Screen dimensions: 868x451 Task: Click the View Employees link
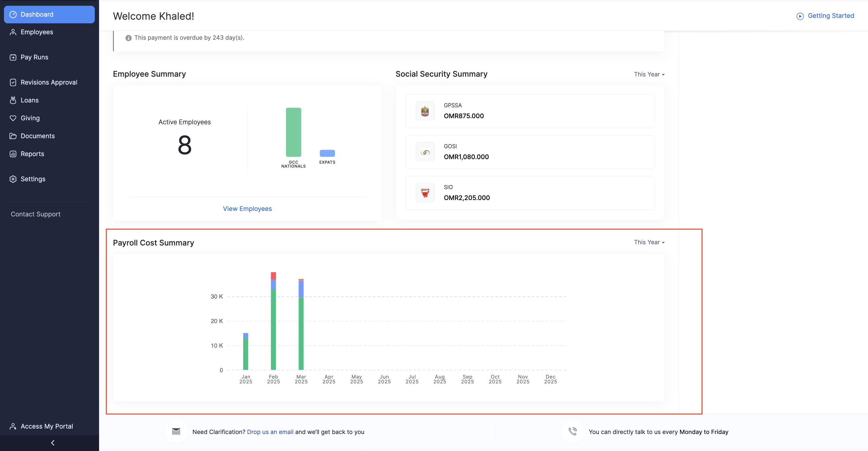[247, 209]
